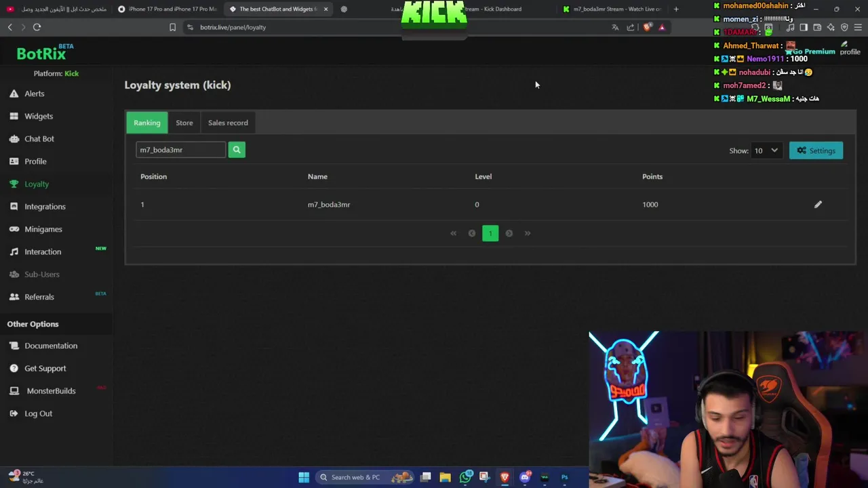The height and width of the screenshot is (488, 868).
Task: Open Photoshop from taskbar
Action: (564, 477)
